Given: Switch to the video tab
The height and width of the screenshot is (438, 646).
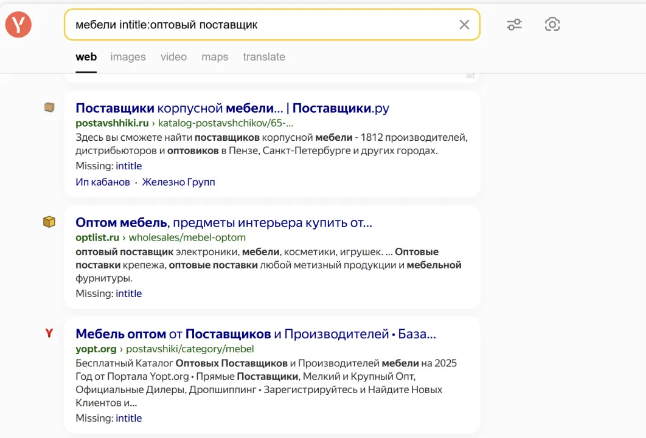Looking at the screenshot, I should coord(173,57).
